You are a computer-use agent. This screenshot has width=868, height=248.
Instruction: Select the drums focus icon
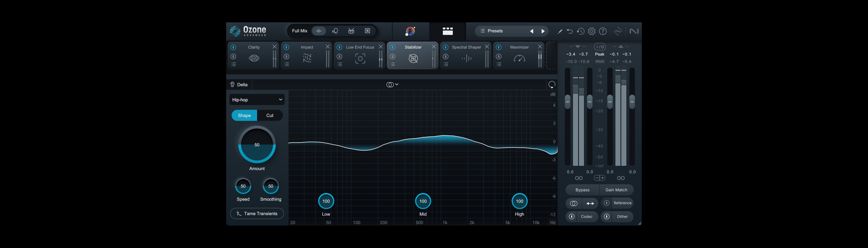coord(351,31)
